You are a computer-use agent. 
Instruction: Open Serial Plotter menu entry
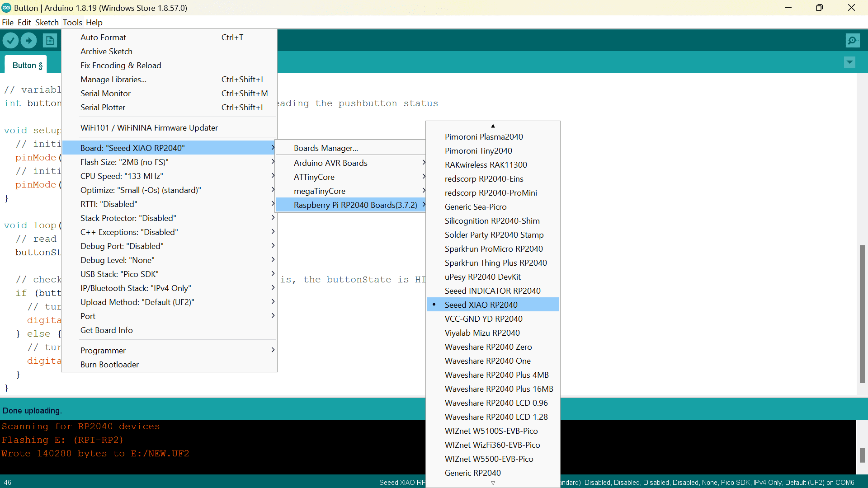point(169,107)
